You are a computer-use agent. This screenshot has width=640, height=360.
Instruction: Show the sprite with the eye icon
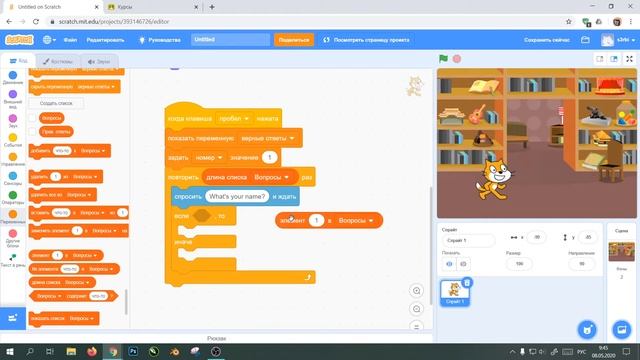click(449, 264)
